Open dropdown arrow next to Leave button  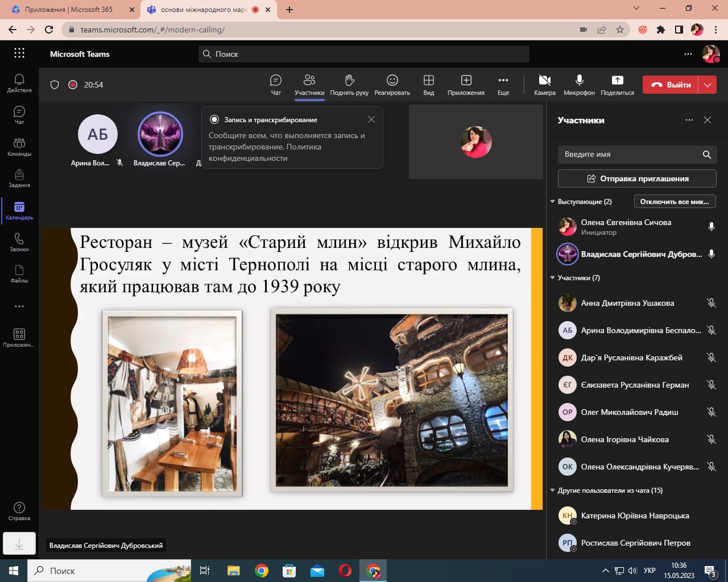pos(708,85)
